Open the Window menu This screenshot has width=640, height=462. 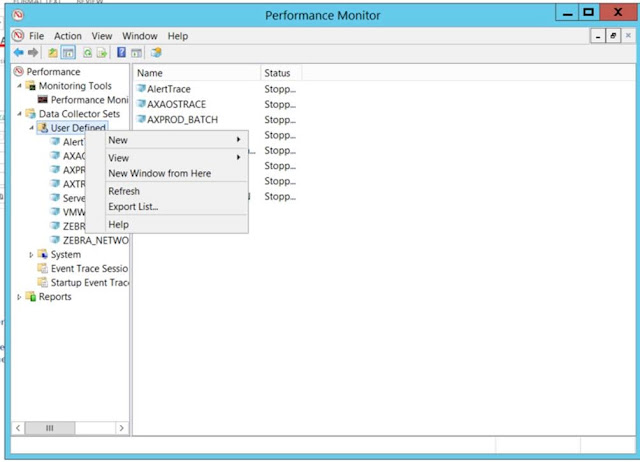(x=140, y=36)
